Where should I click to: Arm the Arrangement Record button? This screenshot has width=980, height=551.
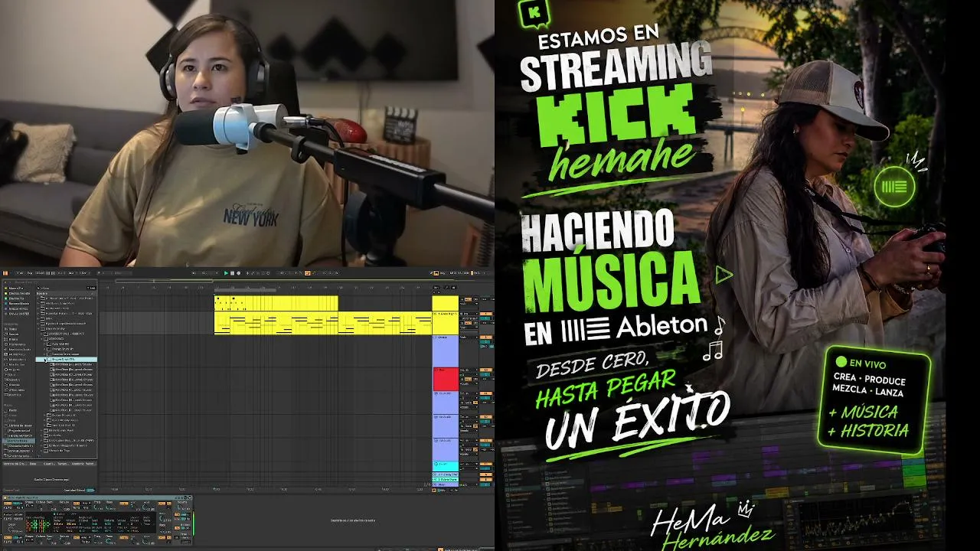(x=238, y=273)
